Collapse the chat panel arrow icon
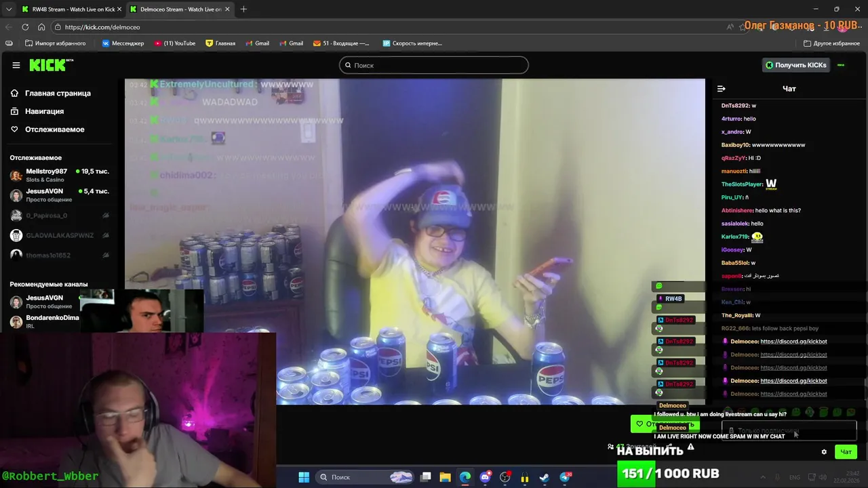 pos(722,89)
